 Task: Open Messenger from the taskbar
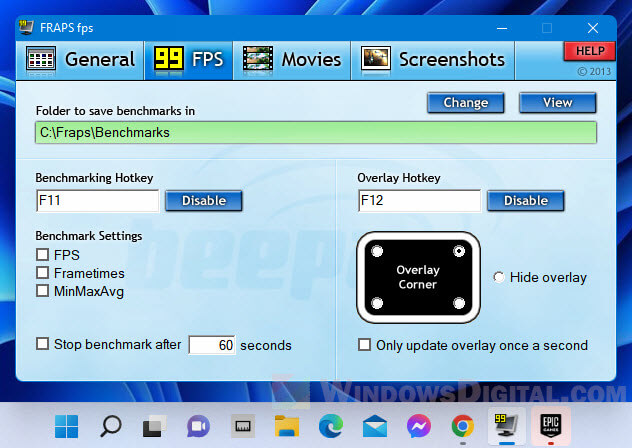click(x=419, y=426)
